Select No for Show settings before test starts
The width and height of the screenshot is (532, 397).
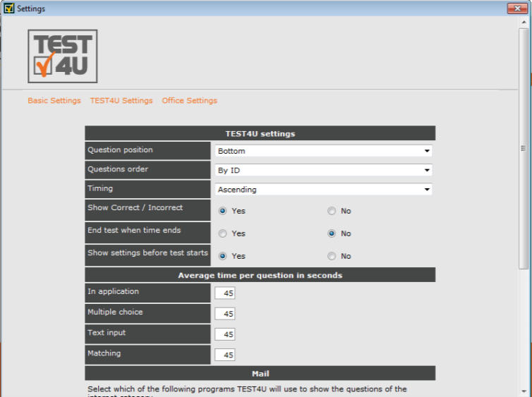pos(332,256)
